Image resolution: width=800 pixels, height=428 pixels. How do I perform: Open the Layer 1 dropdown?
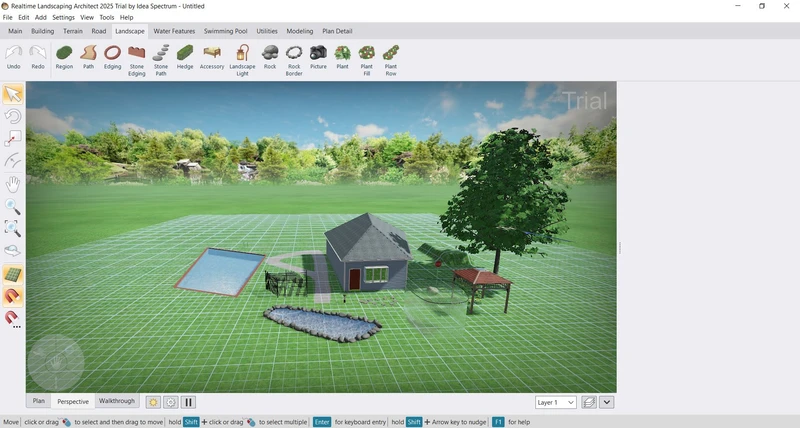click(556, 402)
